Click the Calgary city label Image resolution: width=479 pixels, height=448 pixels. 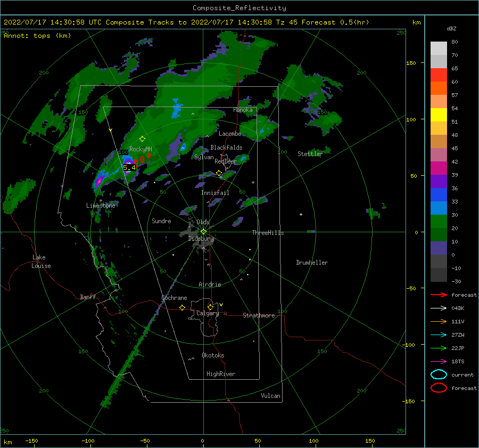click(x=208, y=313)
